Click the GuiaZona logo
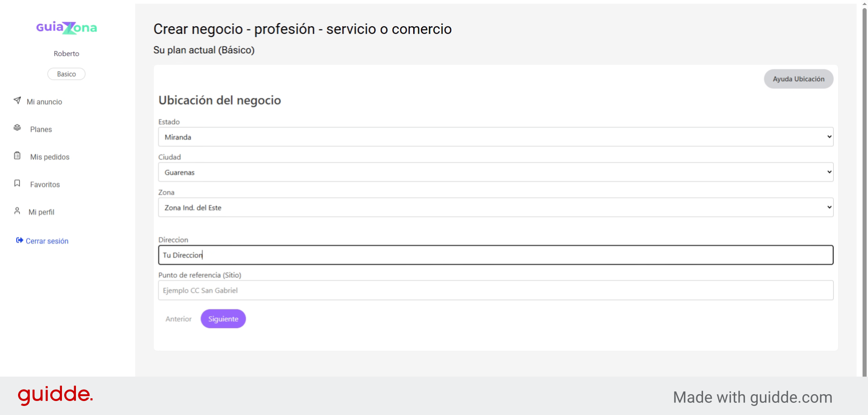 point(66,28)
